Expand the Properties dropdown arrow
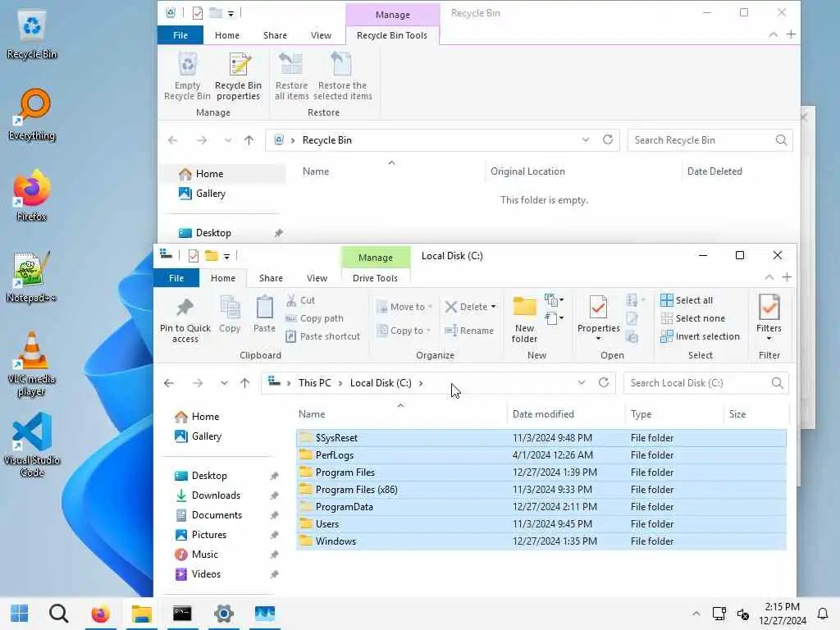 pos(598,338)
